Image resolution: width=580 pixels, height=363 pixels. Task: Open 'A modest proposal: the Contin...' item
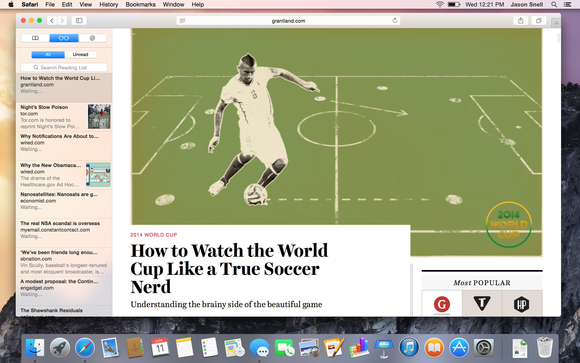click(x=64, y=291)
